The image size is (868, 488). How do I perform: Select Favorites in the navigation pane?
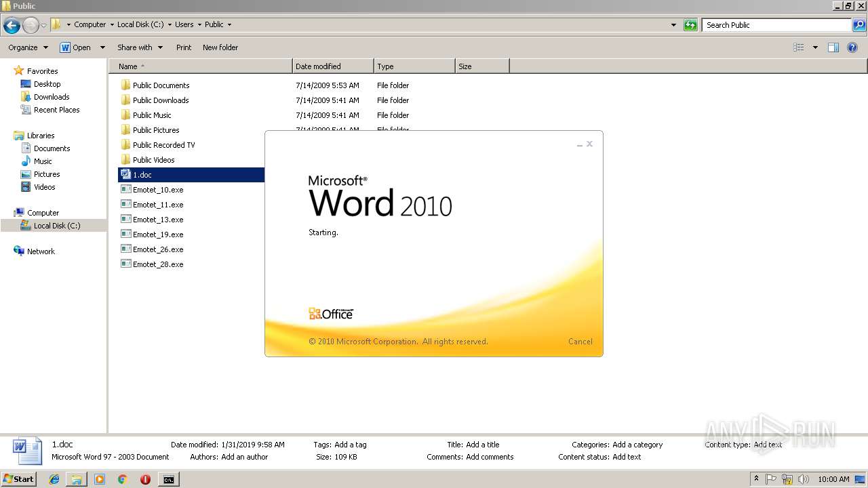tap(42, 71)
